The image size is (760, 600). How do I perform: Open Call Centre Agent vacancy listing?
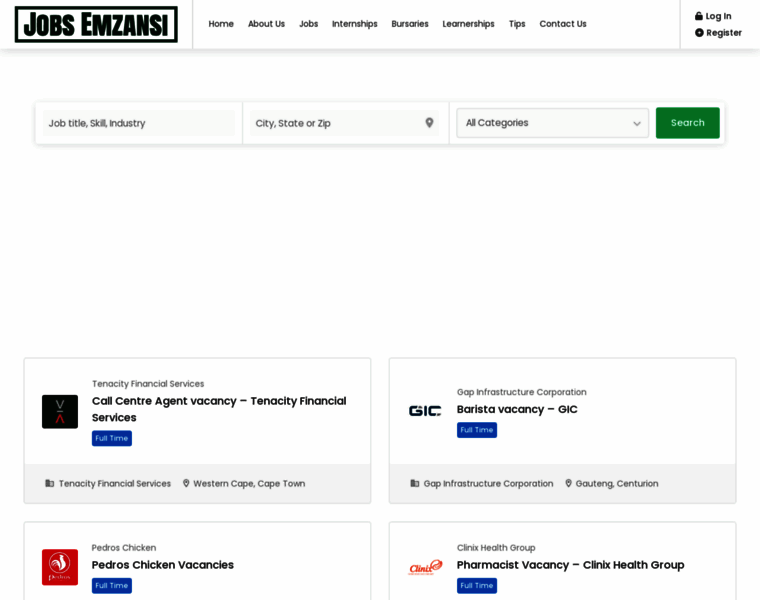pyautogui.click(x=219, y=409)
